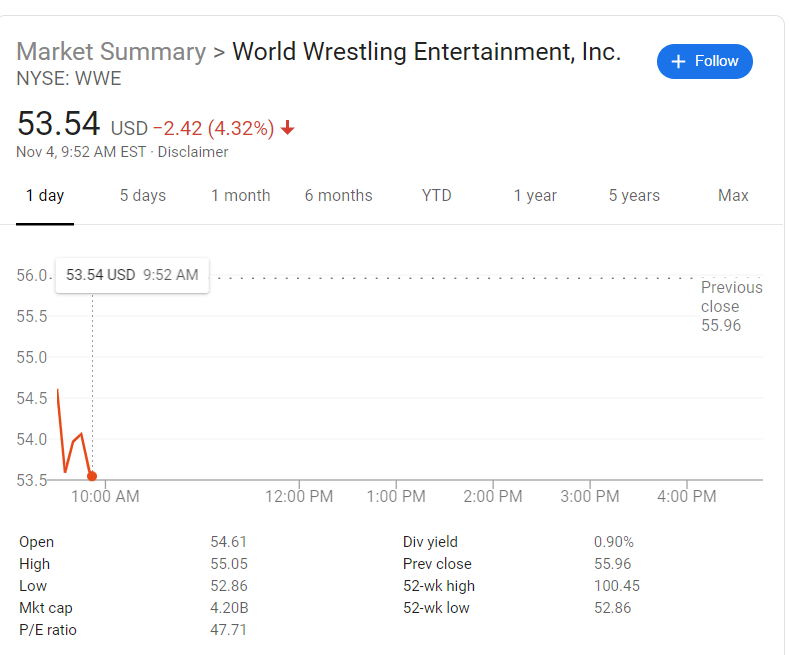Screen dimensions: 789x655
Task: Click the World Wrestling Entertainment title
Action: 426,51
